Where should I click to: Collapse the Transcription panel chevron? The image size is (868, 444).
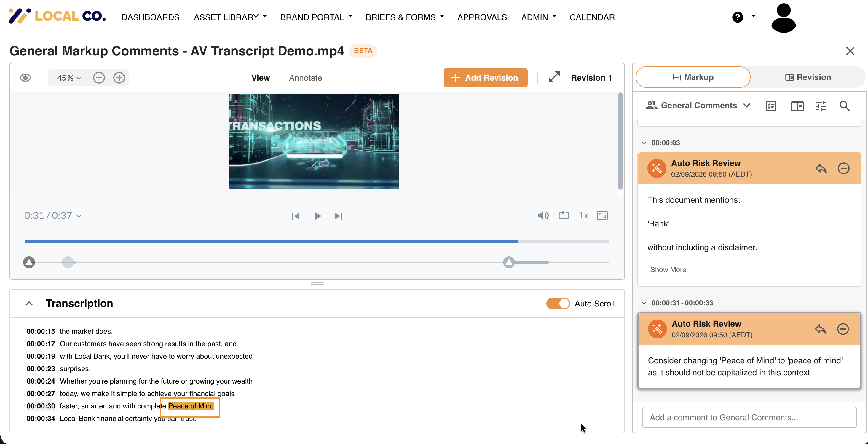pyautogui.click(x=29, y=304)
